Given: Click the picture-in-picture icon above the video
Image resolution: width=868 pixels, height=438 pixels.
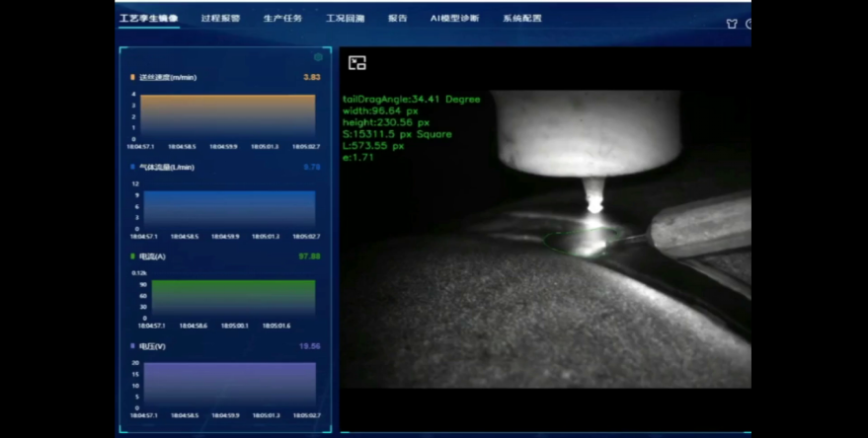Looking at the screenshot, I should (357, 63).
